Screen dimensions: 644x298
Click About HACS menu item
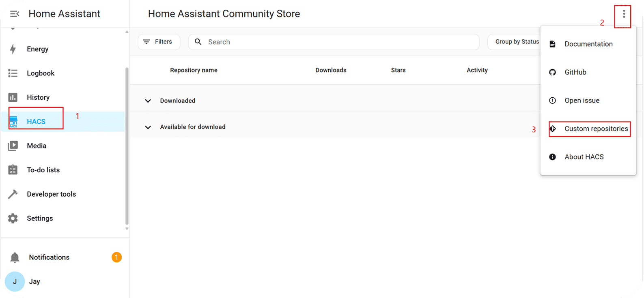coord(584,157)
